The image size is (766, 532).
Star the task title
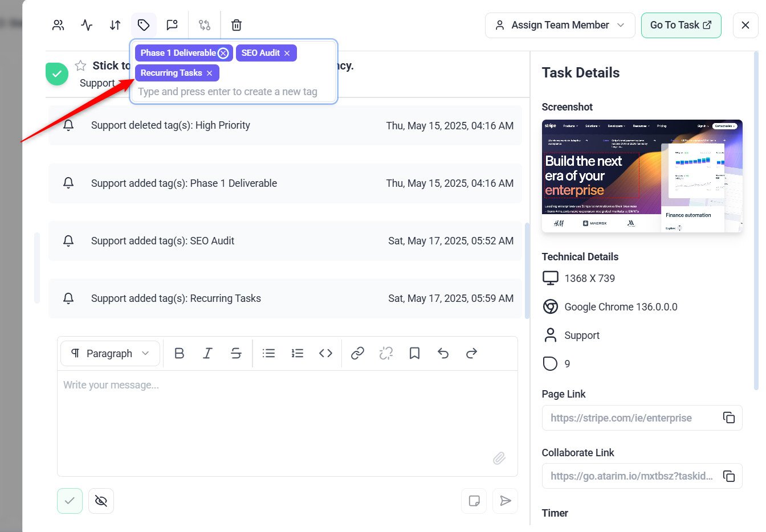coord(81,66)
